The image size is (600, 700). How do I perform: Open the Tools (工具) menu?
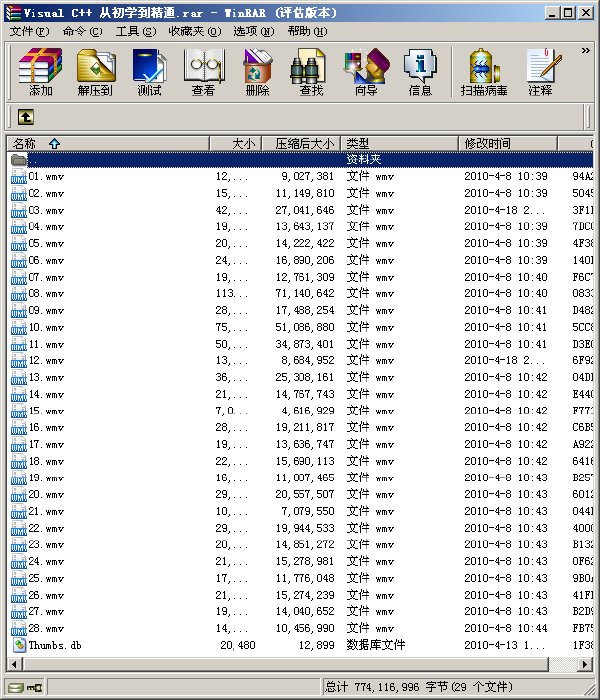coord(136,31)
